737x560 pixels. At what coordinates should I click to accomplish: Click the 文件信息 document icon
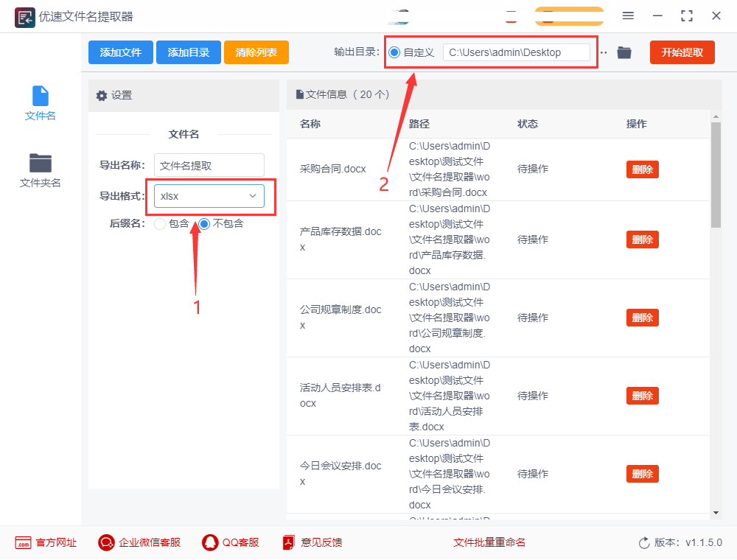tap(299, 94)
